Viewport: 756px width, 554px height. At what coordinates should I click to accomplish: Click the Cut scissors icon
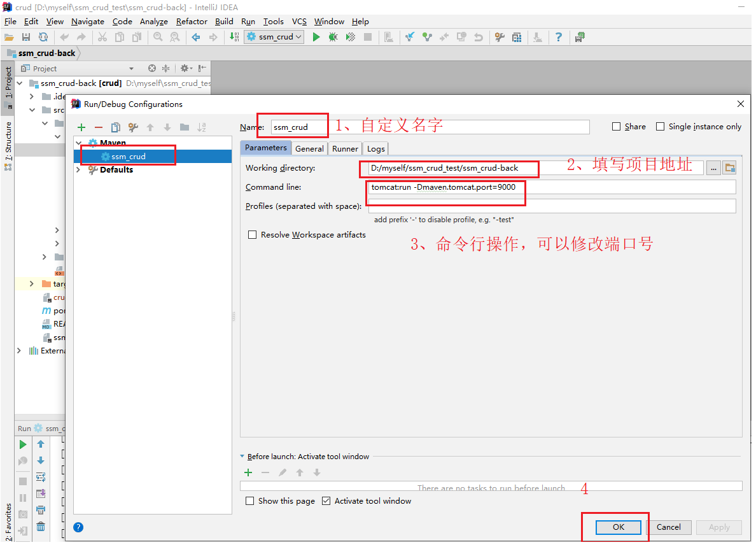102,37
